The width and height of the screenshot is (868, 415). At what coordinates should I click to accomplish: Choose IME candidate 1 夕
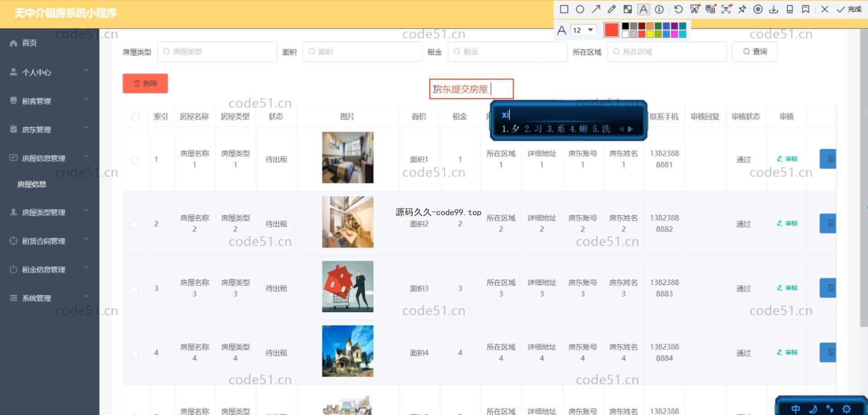(511, 129)
